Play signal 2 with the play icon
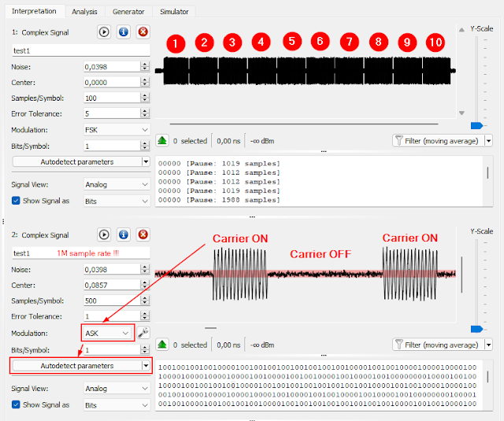Image resolution: width=504 pixels, height=421 pixels. tap(104, 235)
